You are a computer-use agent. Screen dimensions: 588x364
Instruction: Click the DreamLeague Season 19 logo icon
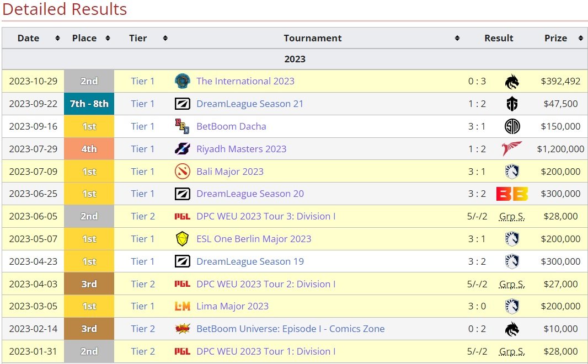coord(183,261)
